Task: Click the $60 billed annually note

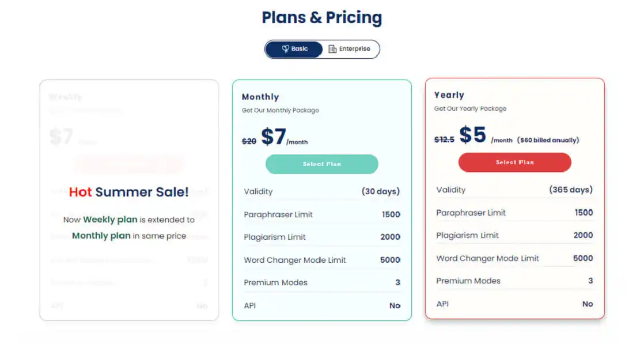Action: coord(548,140)
